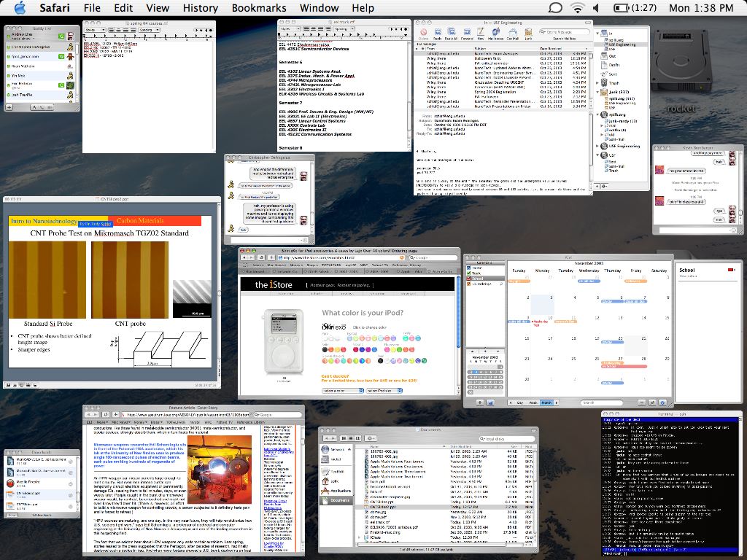The width and height of the screenshot is (747, 560).
Task: Open the Bookmarks menu
Action: 258,8
